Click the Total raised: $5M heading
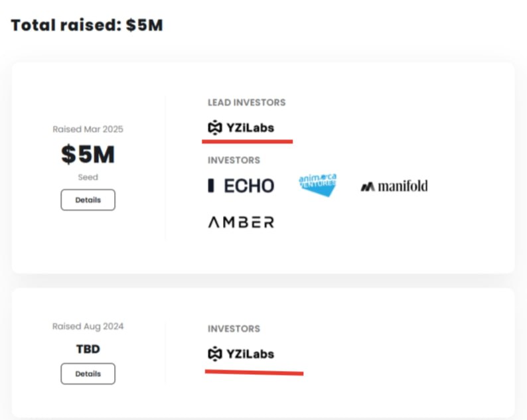Image resolution: width=527 pixels, height=420 pixels. [x=87, y=25]
